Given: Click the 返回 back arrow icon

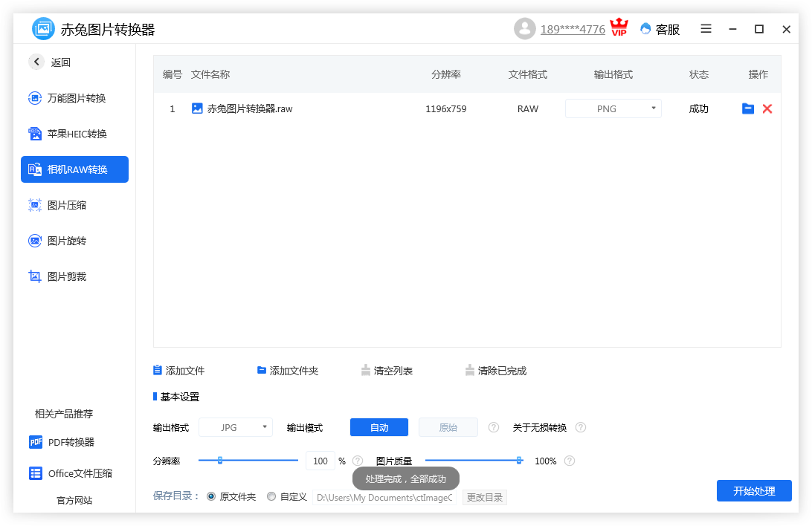Looking at the screenshot, I should pos(36,62).
